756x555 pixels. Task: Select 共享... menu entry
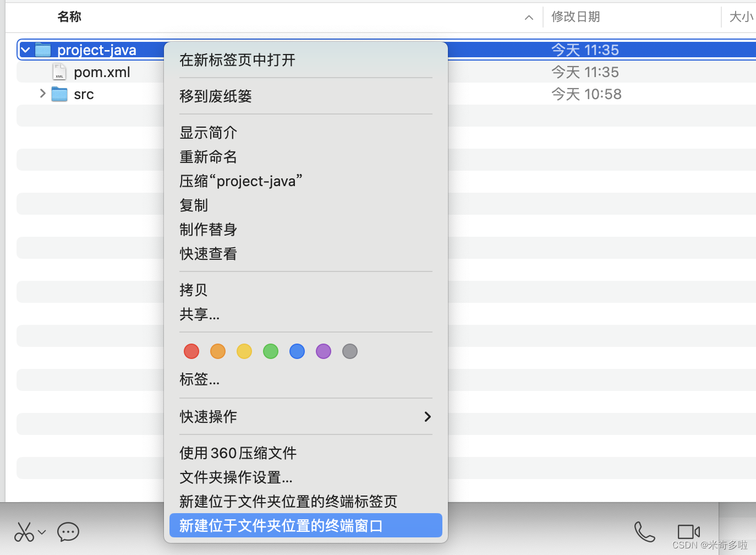306,314
